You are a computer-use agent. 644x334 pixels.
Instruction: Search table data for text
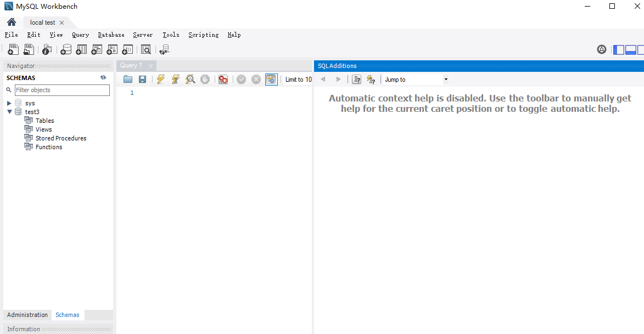[146, 50]
